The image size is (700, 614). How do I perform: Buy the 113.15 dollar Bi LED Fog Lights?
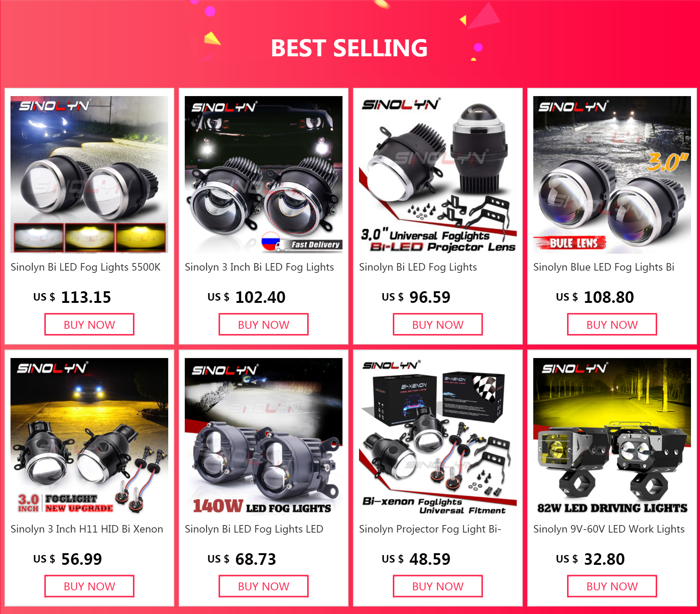pos(89,324)
